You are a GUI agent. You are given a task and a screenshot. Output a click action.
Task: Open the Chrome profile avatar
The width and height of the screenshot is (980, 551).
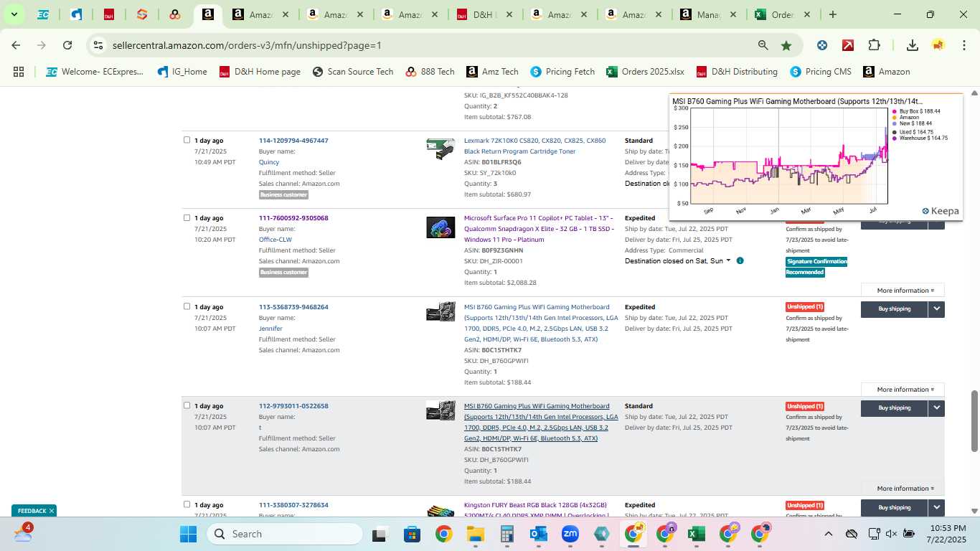pyautogui.click(x=938, y=45)
